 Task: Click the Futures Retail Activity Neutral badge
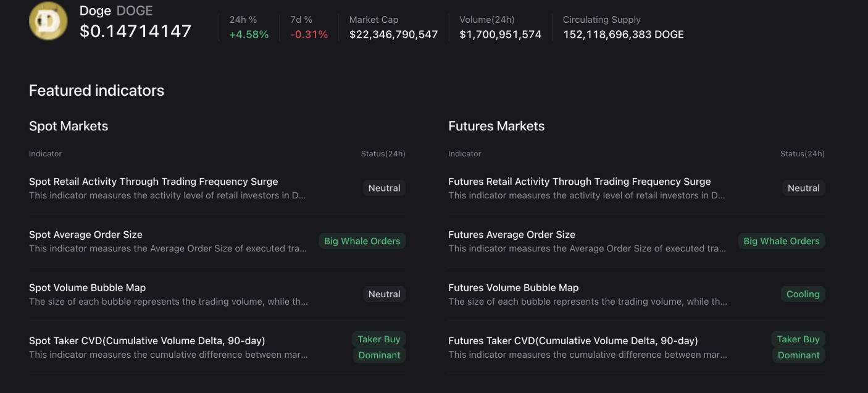[x=803, y=188]
